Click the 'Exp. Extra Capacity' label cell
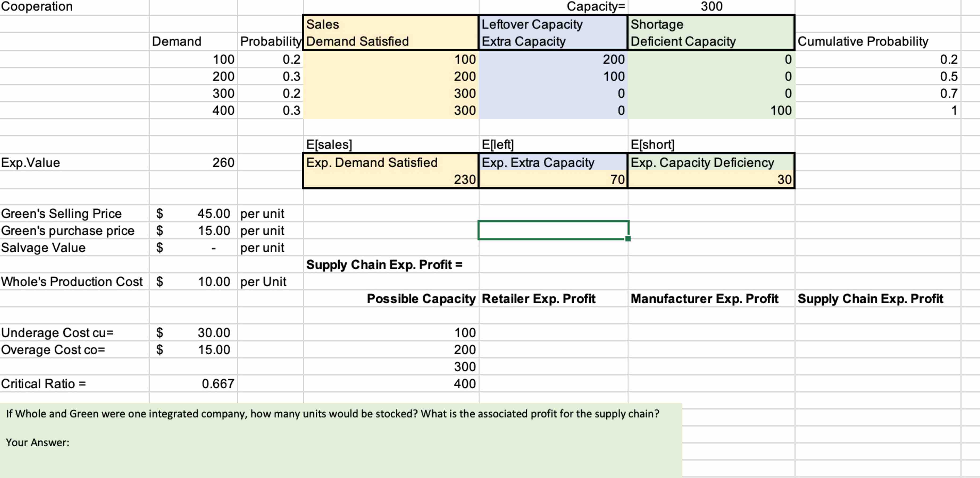The width and height of the screenshot is (980, 478). tap(553, 162)
